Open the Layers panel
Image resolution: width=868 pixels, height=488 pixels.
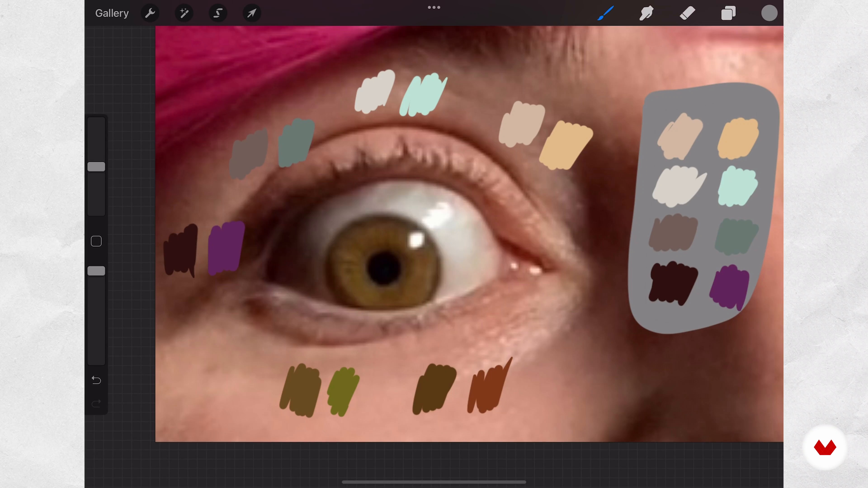click(728, 13)
